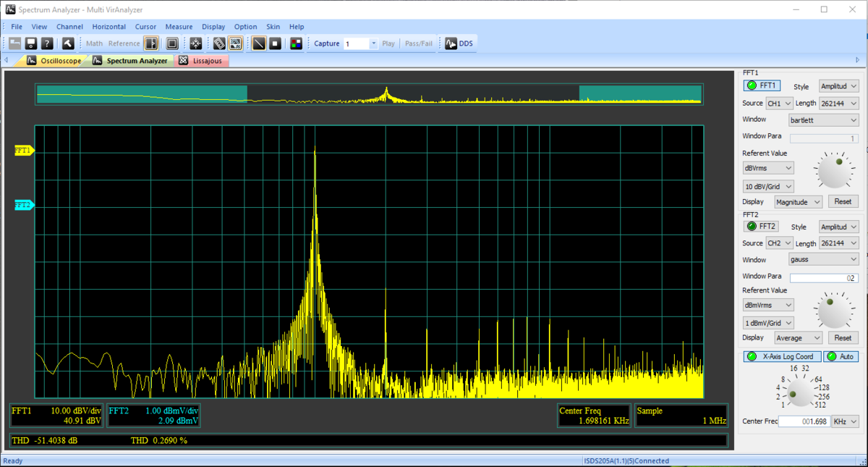Click the spectrum overview navigator strip
This screenshot has height=467, width=868.
tap(369, 94)
